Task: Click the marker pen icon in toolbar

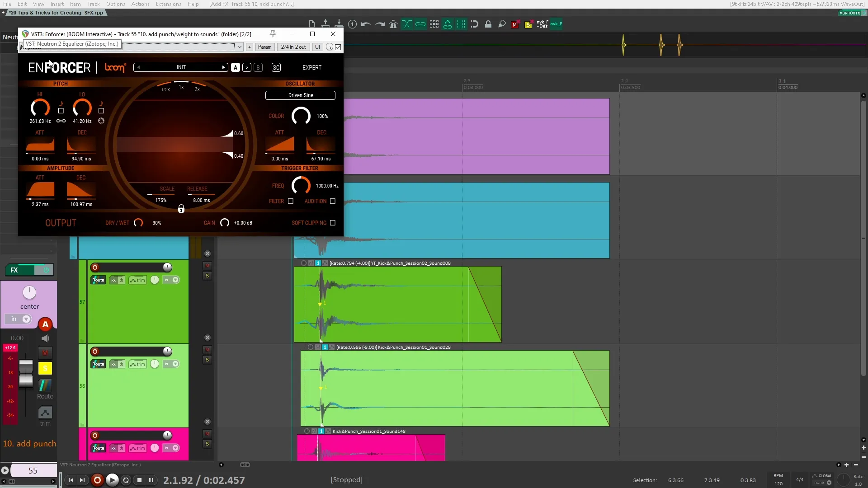Action: (x=502, y=24)
